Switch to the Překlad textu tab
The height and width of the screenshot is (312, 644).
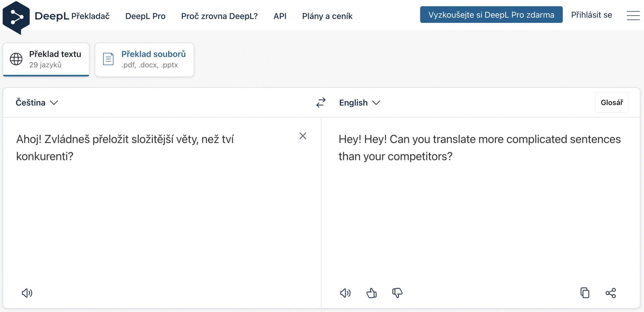(46, 60)
